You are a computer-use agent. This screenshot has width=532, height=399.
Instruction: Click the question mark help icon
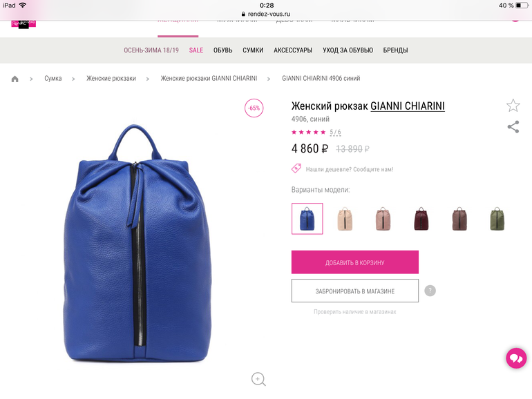(430, 291)
